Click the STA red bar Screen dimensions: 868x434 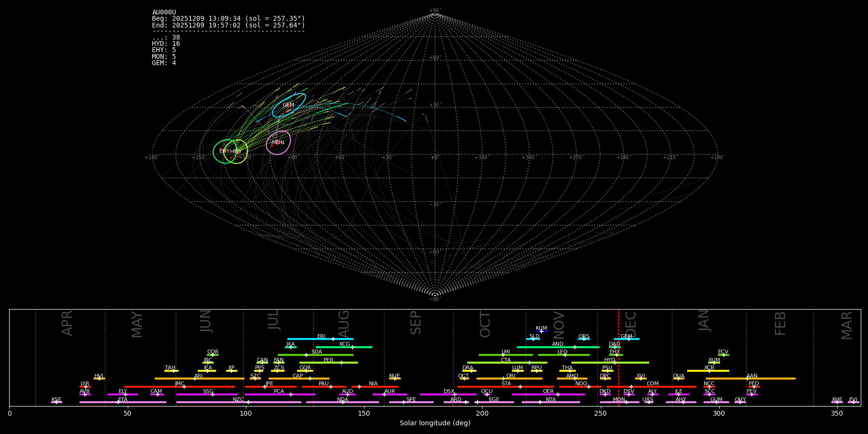point(506,386)
